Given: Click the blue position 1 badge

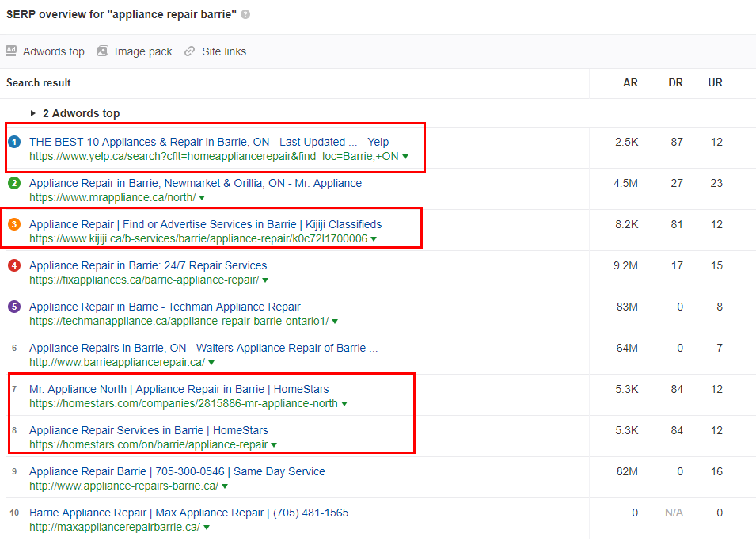Looking at the screenshot, I should [14, 142].
